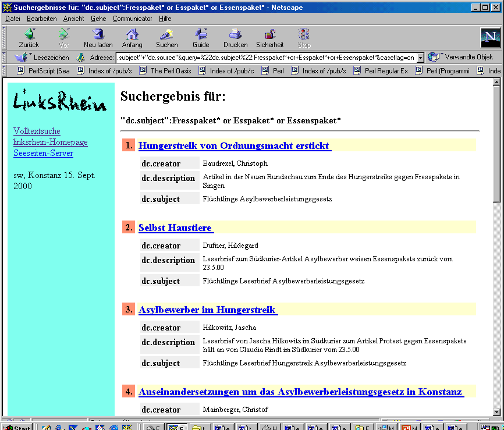Click the Netscape logo icon

click(489, 37)
